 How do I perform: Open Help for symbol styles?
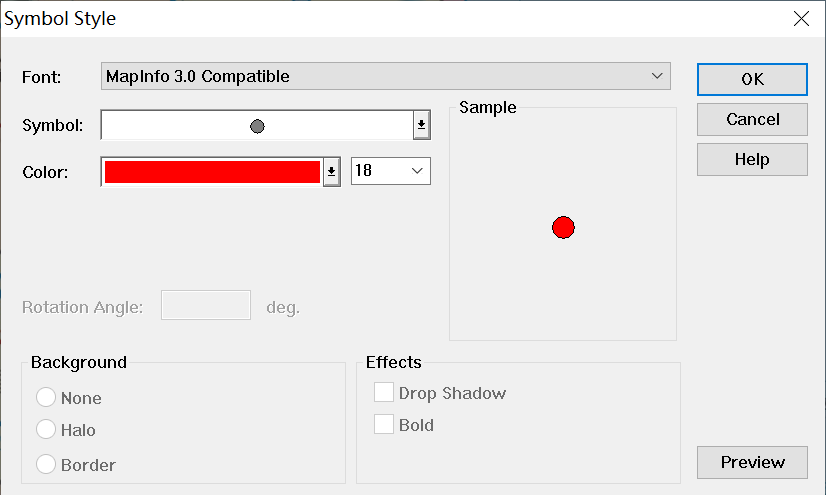pyautogui.click(x=752, y=160)
